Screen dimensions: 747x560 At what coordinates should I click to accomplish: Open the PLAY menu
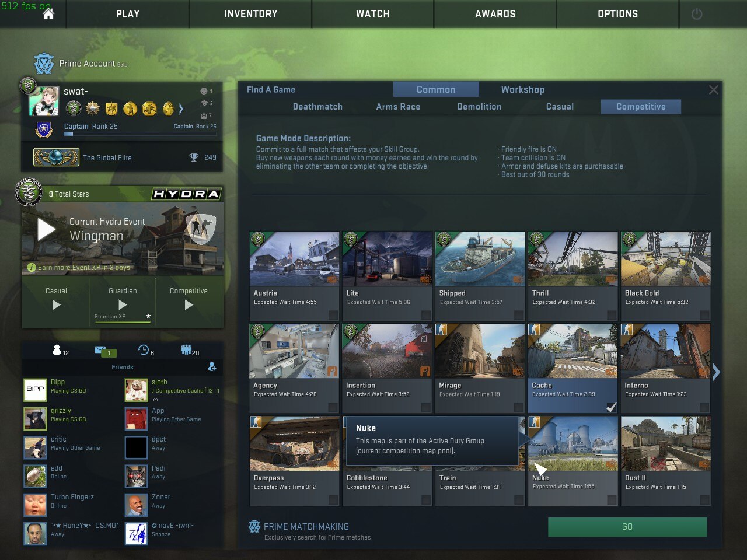(x=128, y=14)
